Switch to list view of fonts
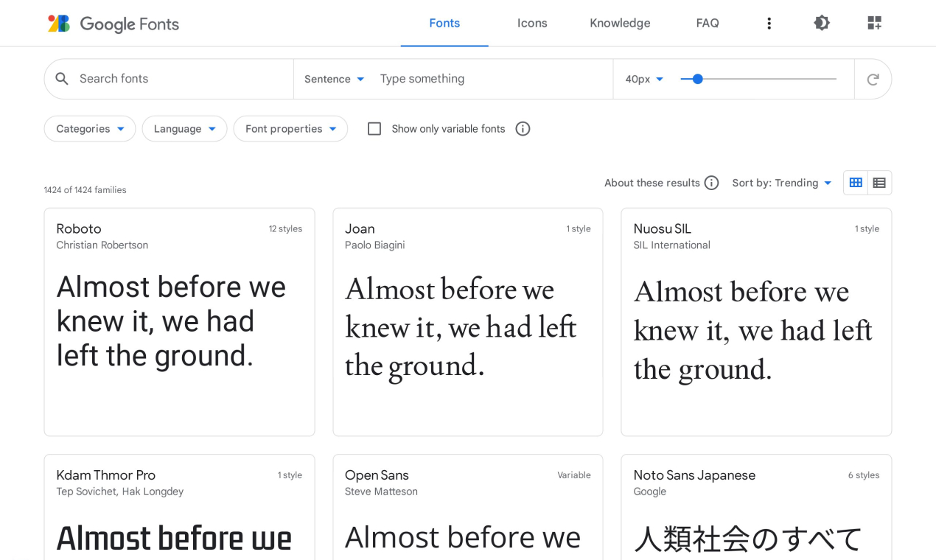Viewport: 936px width, 560px height. [879, 183]
